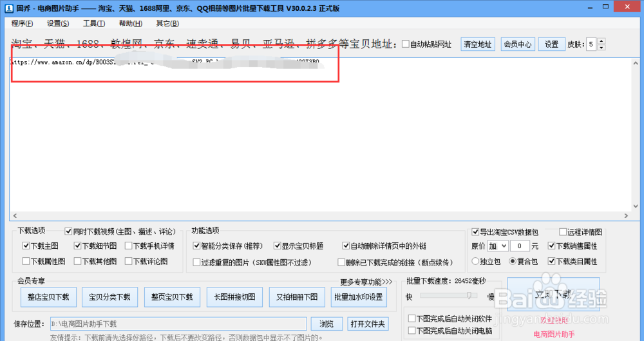644x341 pixels.
Task: Maximize the window
Action: (x=605, y=7)
